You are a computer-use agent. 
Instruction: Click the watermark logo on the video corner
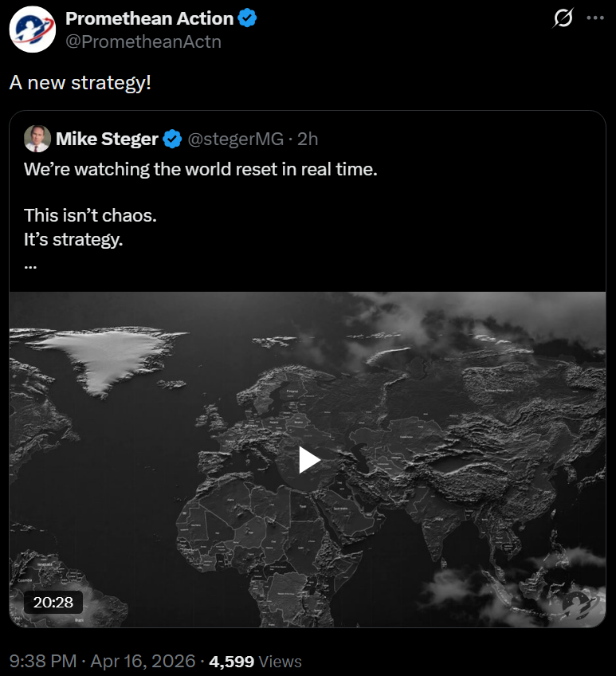coord(579,603)
